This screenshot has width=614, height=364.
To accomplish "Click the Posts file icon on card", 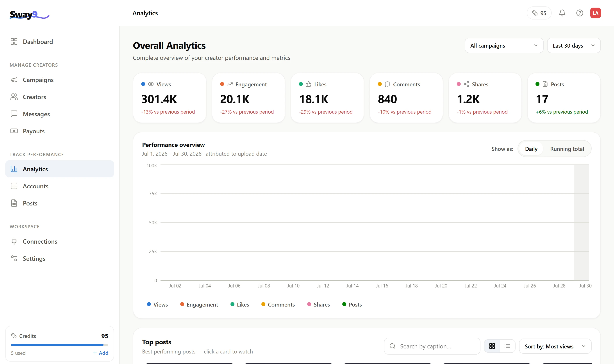I will [x=545, y=84].
